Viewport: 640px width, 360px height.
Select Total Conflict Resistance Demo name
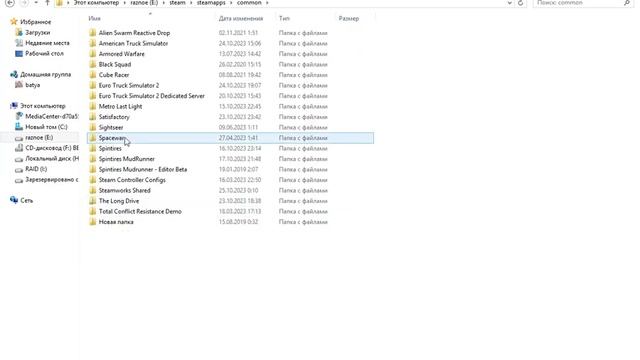pos(140,211)
